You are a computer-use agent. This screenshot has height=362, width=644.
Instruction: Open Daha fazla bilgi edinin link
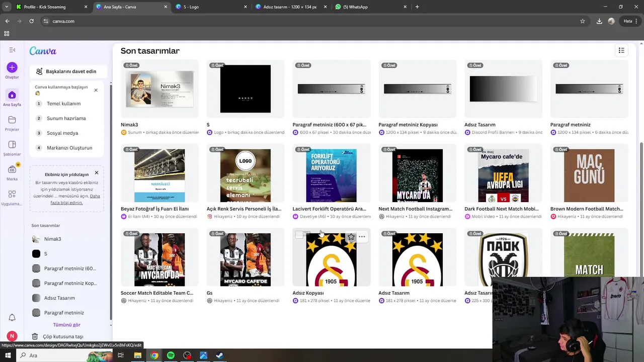click(75, 199)
